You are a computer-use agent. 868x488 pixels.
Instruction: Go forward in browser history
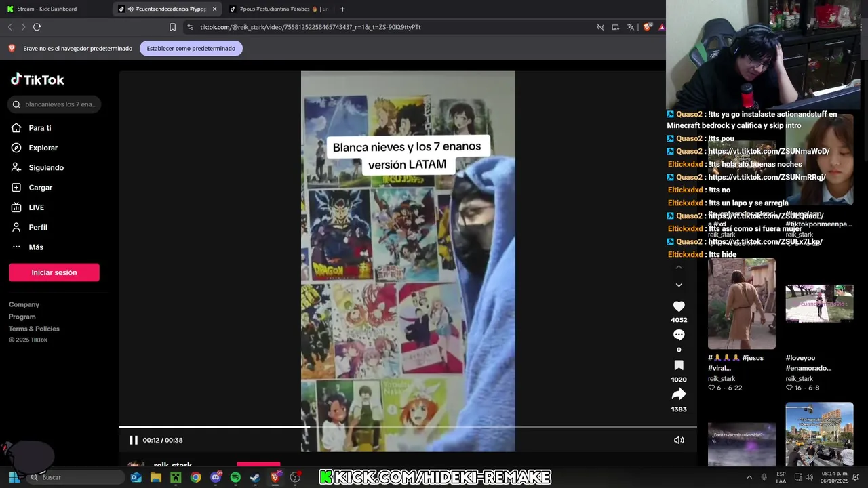point(23,27)
